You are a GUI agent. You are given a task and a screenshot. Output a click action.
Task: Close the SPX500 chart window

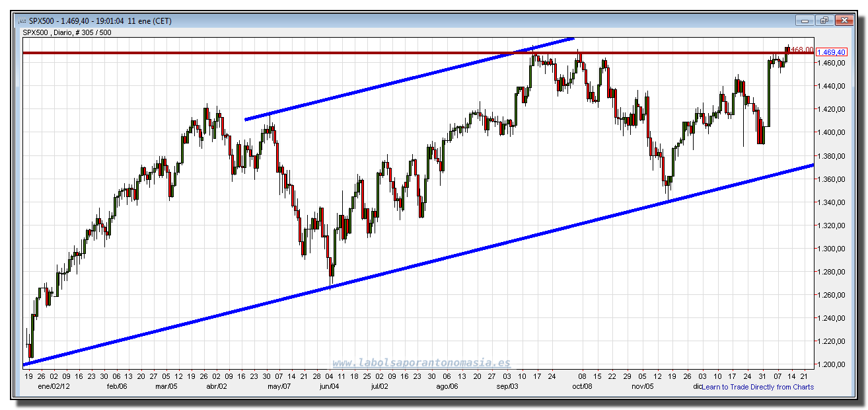coord(844,20)
